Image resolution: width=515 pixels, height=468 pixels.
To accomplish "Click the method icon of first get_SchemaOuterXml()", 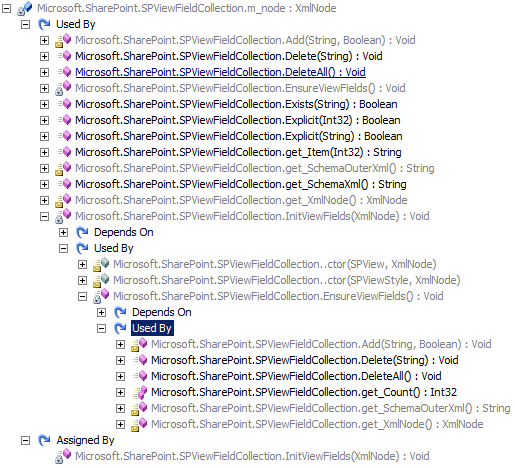I will click(63, 168).
